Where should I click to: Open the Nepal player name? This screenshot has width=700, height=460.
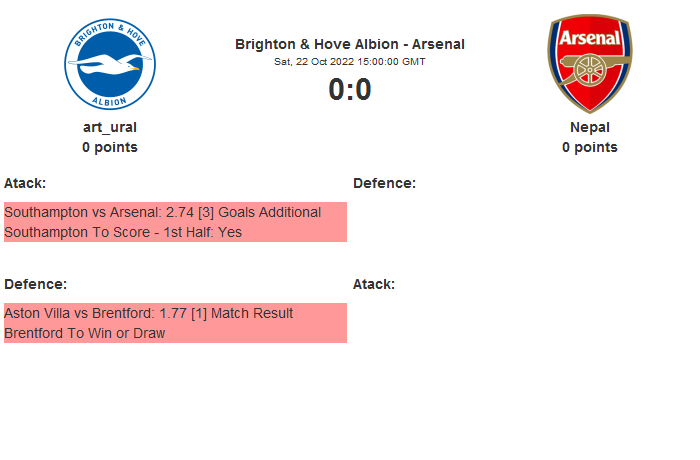coord(590,127)
